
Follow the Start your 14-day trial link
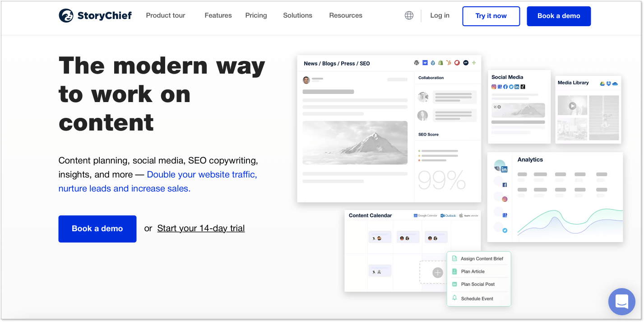[x=201, y=229]
